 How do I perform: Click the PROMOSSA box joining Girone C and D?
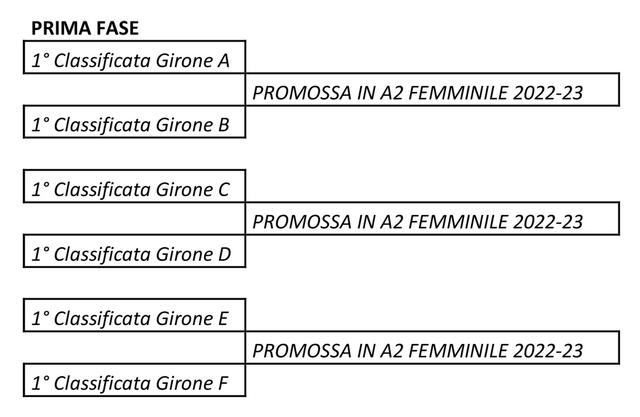[433, 218]
